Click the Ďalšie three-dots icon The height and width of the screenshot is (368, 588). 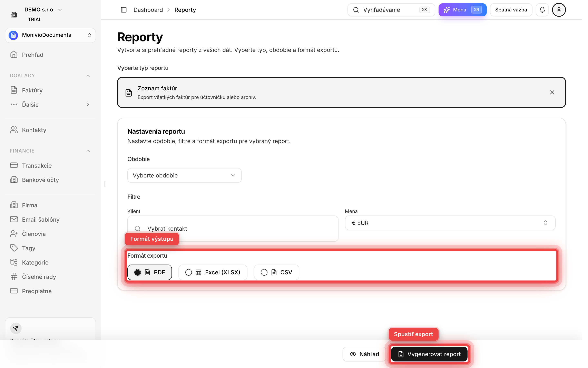point(14,104)
